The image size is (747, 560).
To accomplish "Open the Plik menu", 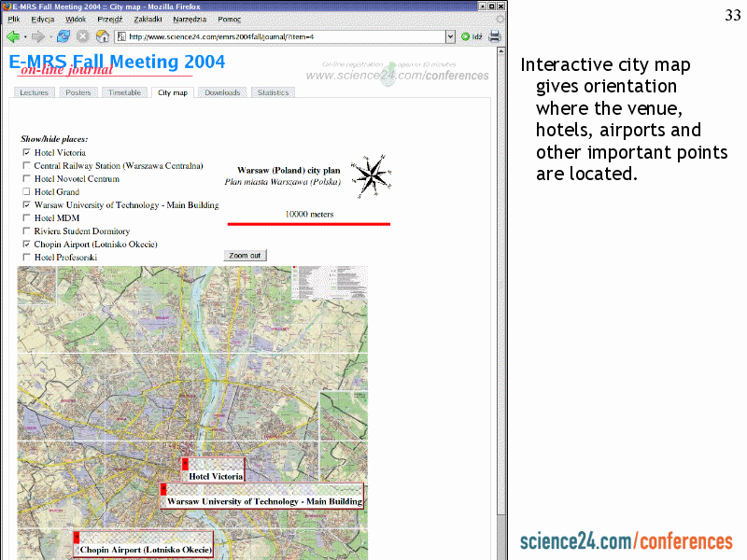I will tap(14, 19).
